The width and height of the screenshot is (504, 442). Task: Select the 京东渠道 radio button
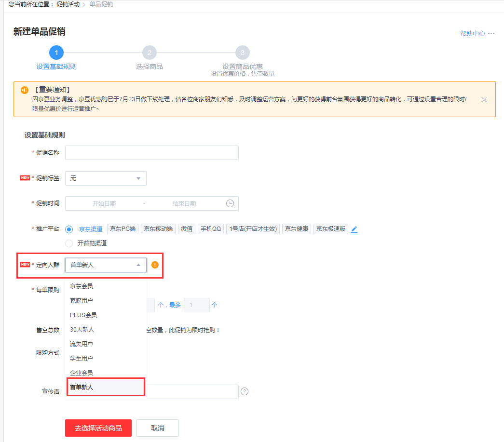[69, 229]
